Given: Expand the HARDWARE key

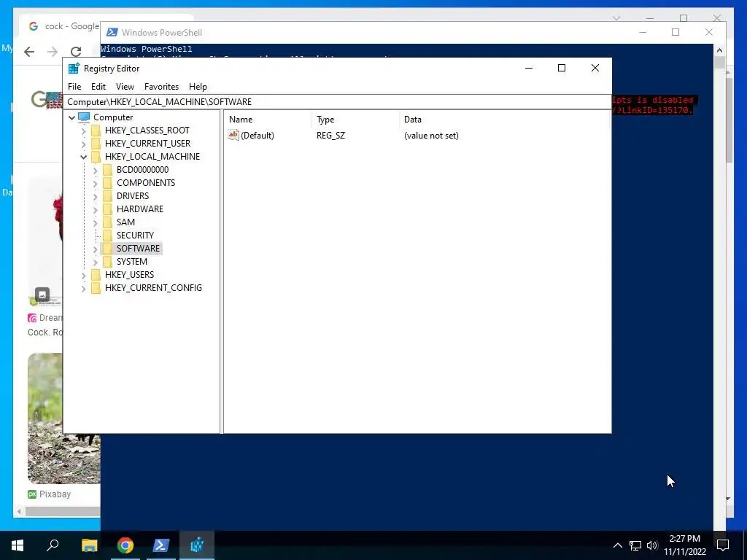Looking at the screenshot, I should tap(95, 209).
